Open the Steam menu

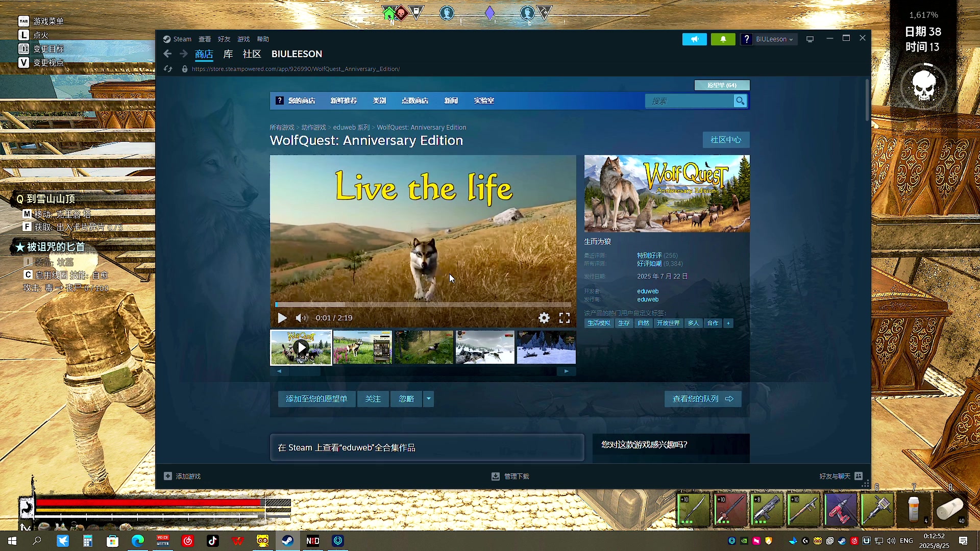pos(182,39)
